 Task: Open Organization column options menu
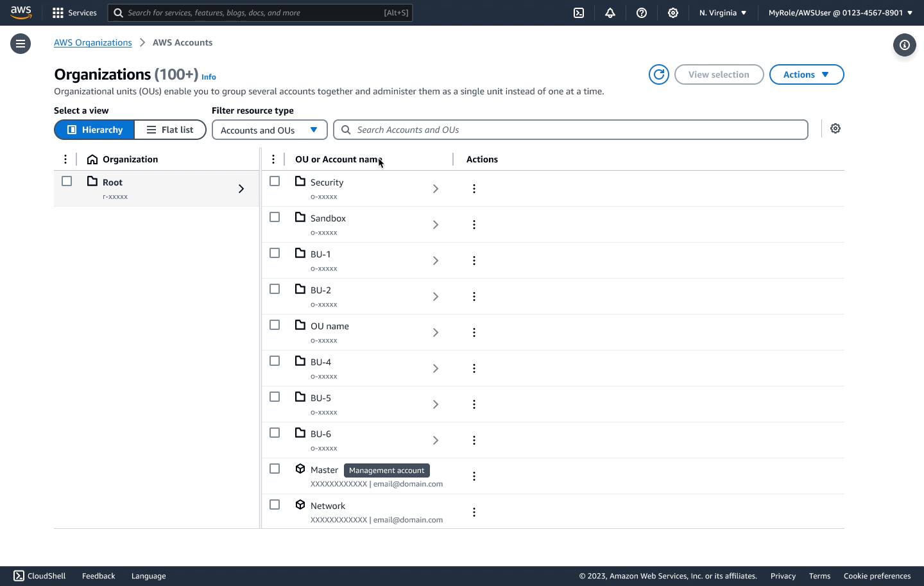coord(65,159)
